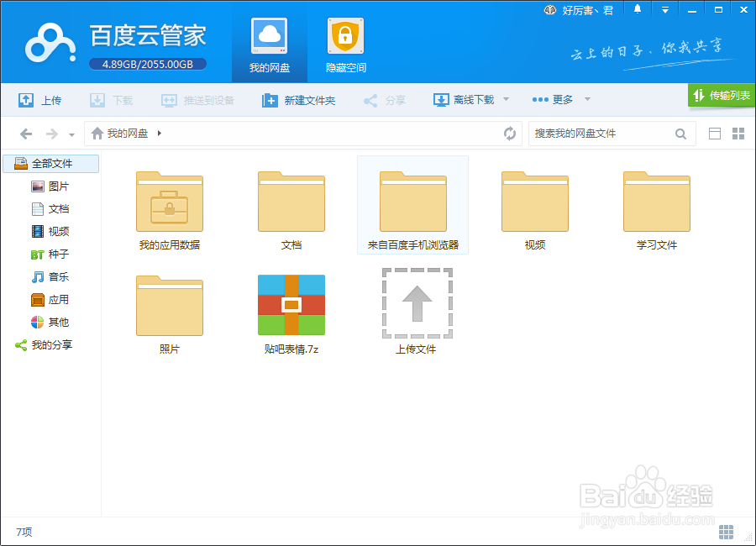756x546 pixels.
Task: Click the 下载 download button
Action: [112, 100]
